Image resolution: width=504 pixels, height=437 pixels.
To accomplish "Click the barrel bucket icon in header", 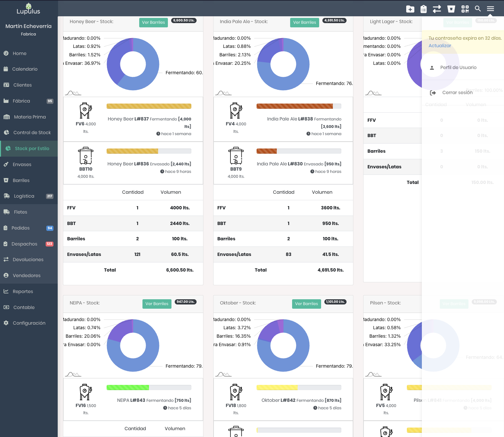I will click(451, 9).
